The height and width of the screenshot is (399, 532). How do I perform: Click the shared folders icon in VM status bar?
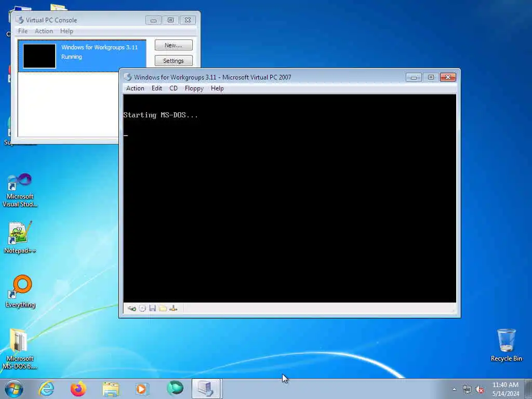(163, 308)
